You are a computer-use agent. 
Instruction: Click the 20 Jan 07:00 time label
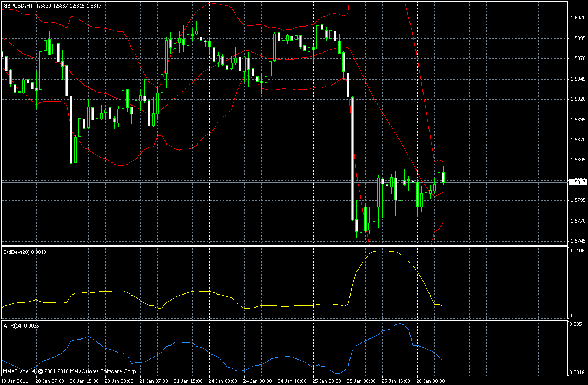(50, 381)
